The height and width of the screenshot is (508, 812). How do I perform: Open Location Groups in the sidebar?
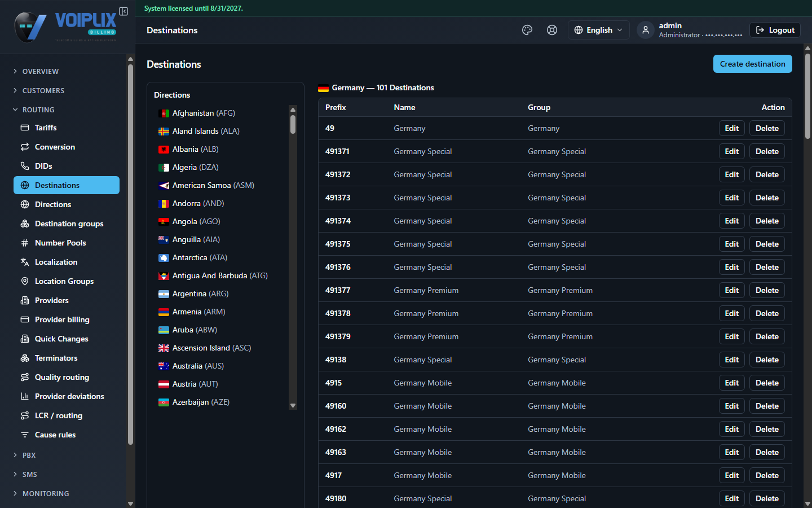point(67,281)
